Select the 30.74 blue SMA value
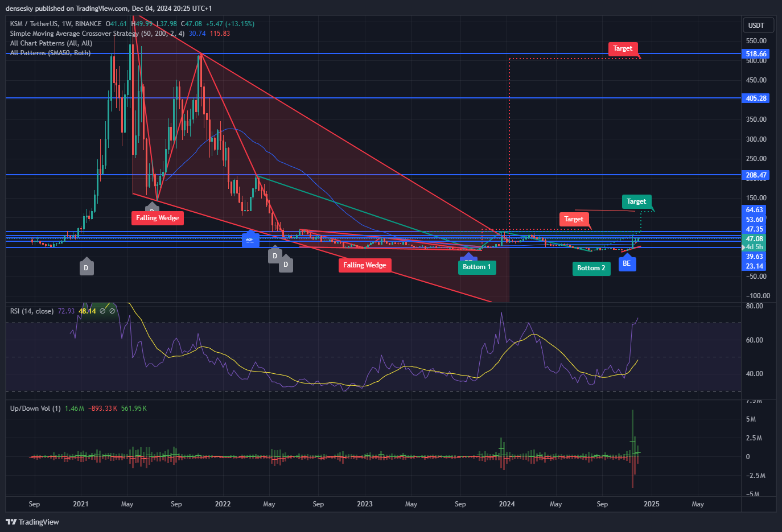This screenshot has width=782, height=532. tap(197, 34)
